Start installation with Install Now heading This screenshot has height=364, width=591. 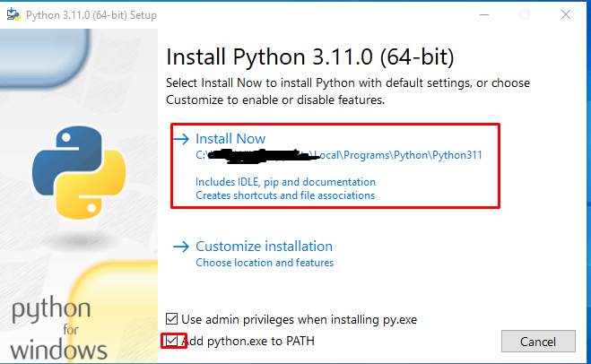click(x=230, y=139)
